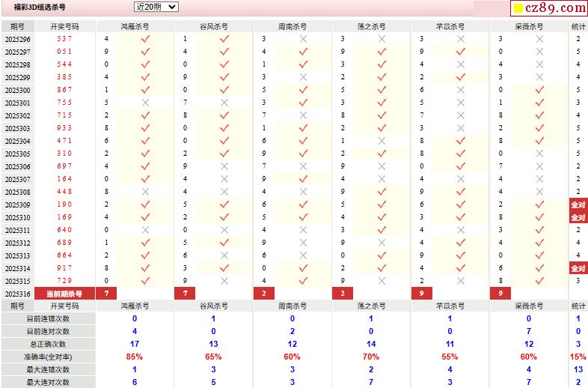Click the 周南杀号 X mark for period 2025296
Screen dimensions: 588x388
303,39
